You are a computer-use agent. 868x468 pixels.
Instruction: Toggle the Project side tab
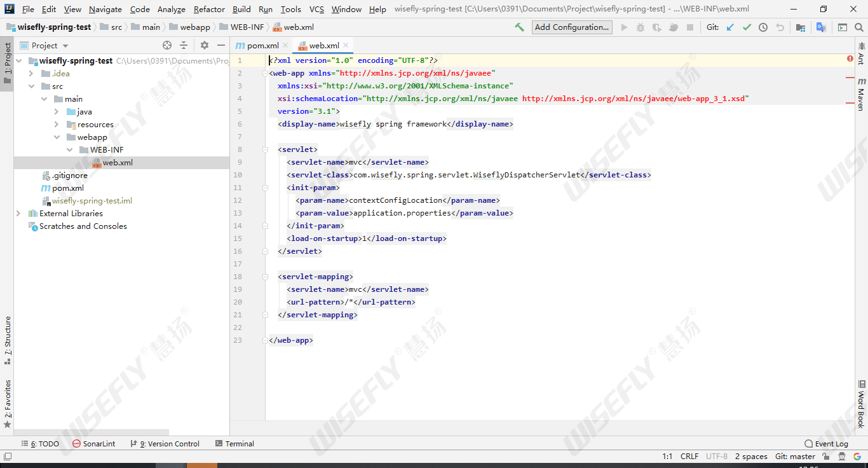click(x=7, y=64)
